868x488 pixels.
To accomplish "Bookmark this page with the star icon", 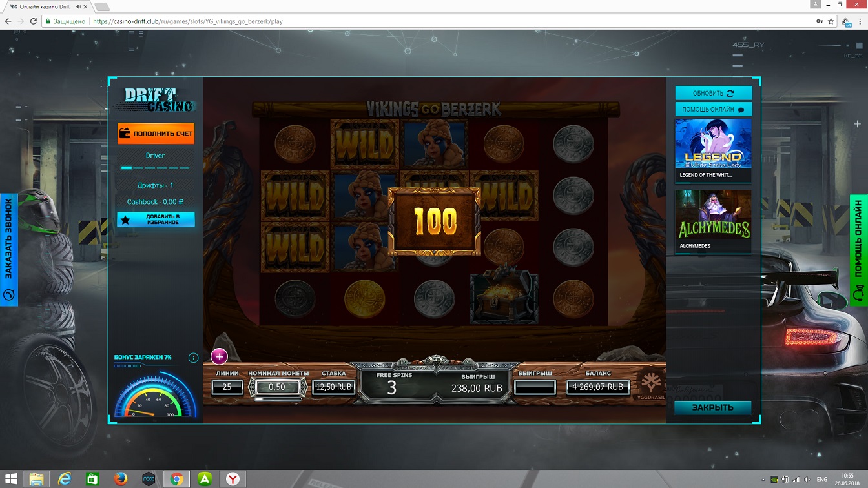I will (831, 21).
